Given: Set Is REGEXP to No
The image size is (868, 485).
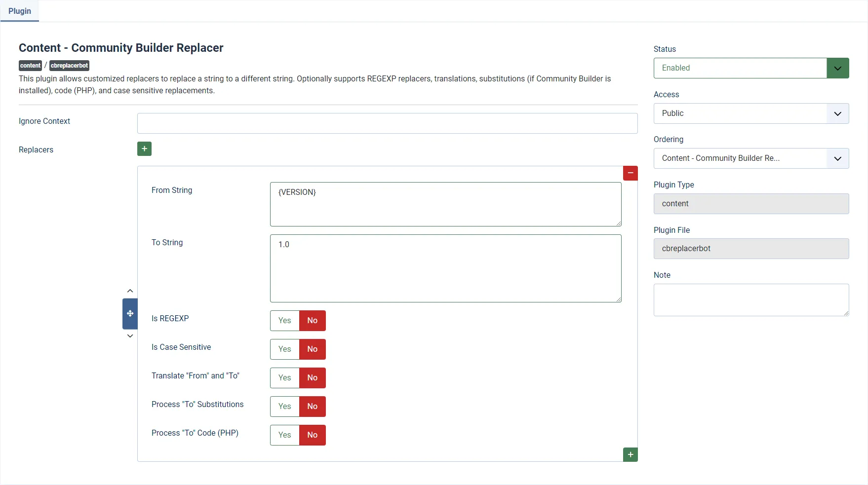Looking at the screenshot, I should coord(313,321).
